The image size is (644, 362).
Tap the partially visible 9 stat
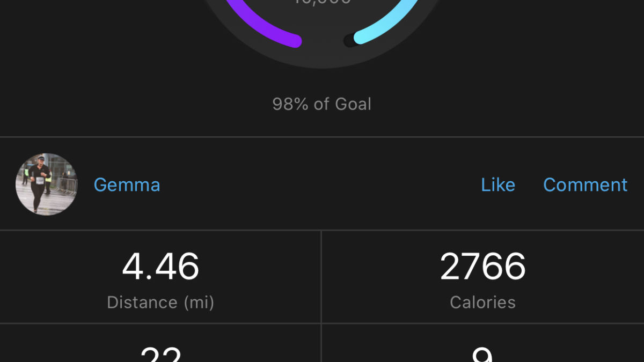point(482,355)
